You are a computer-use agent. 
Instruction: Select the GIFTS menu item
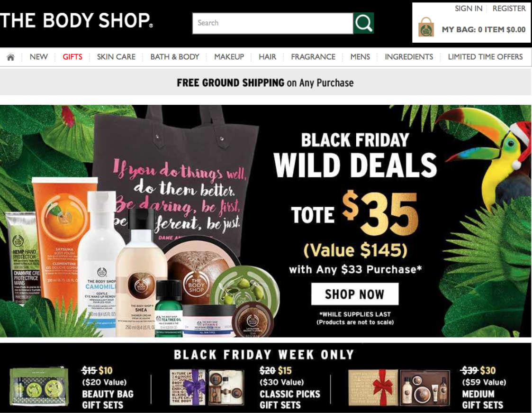[x=72, y=57]
